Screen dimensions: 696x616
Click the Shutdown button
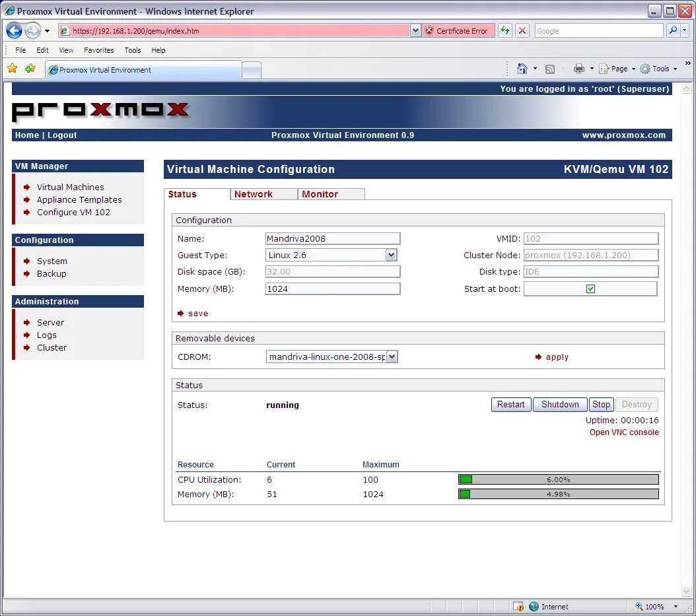click(x=560, y=404)
